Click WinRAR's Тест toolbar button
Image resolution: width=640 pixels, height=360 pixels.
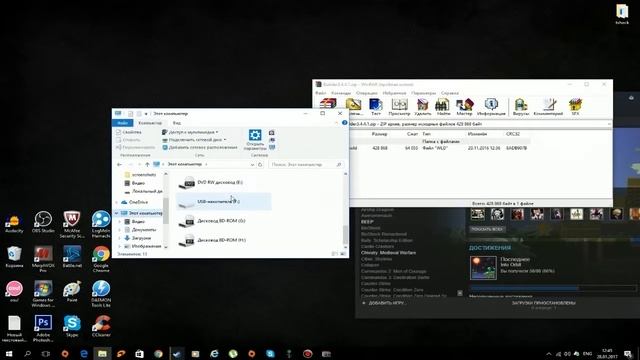(376, 107)
